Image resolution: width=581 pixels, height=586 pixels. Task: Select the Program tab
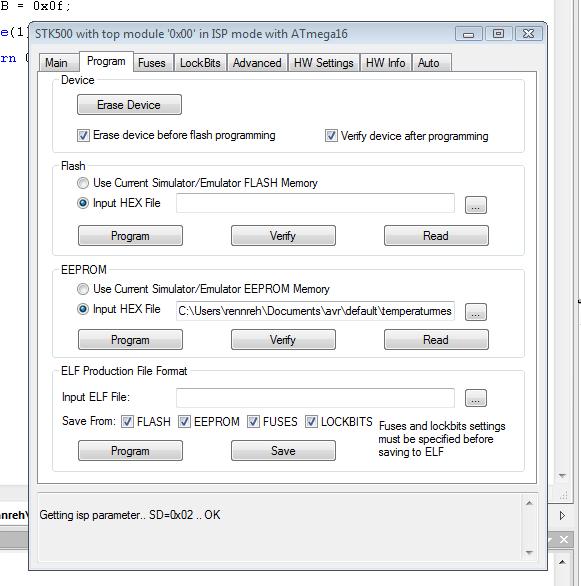coord(106,61)
